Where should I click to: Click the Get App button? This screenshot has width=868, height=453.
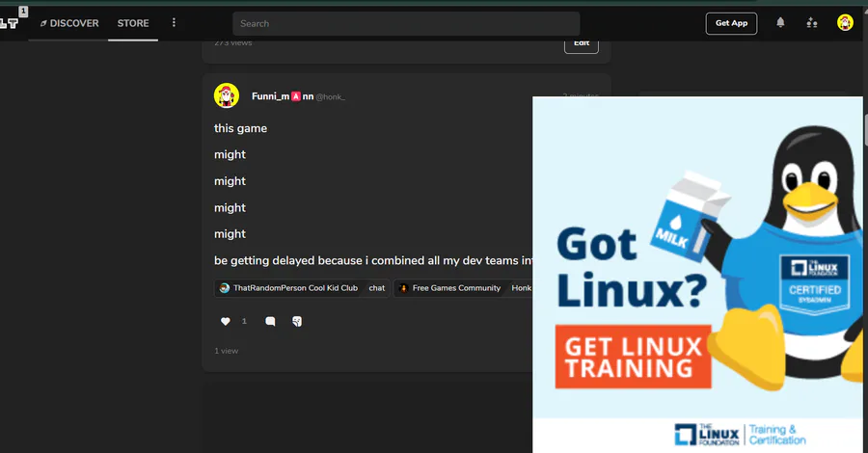click(x=731, y=23)
